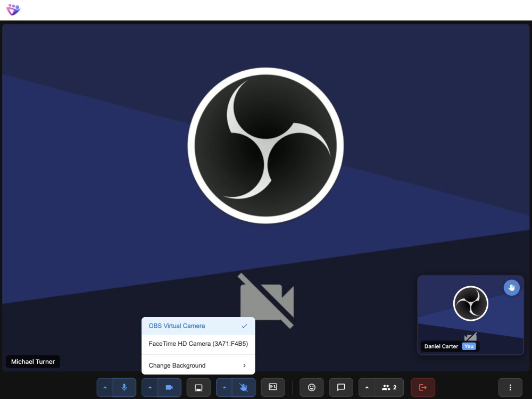Click the Daniel Carter self-view thumbnail
Screen dimensions: 532x399
click(470, 315)
